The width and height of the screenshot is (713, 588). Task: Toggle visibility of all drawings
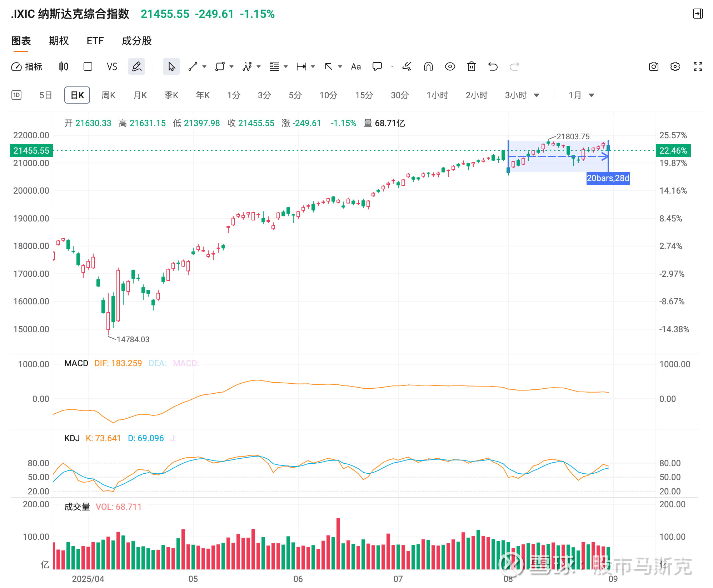[x=450, y=66]
